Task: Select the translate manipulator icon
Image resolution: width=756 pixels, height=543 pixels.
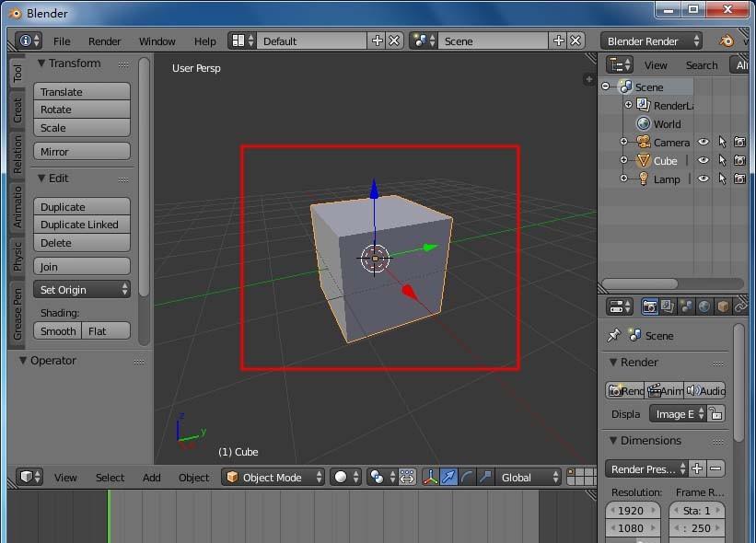Action: click(448, 477)
